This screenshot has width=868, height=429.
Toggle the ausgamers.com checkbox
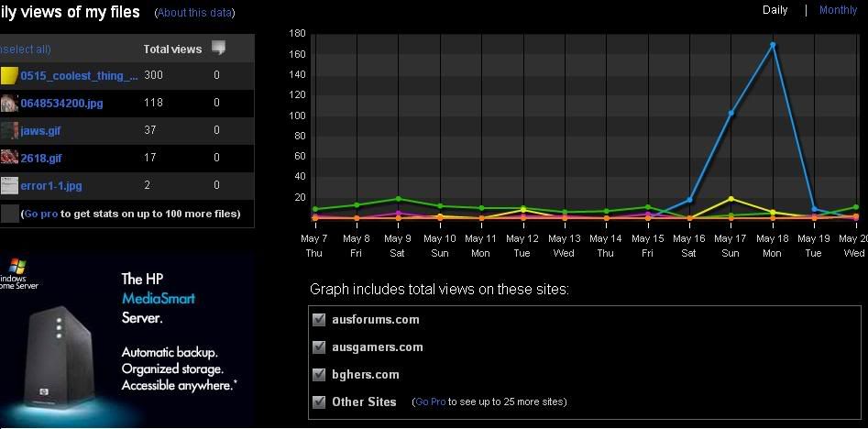(319, 347)
